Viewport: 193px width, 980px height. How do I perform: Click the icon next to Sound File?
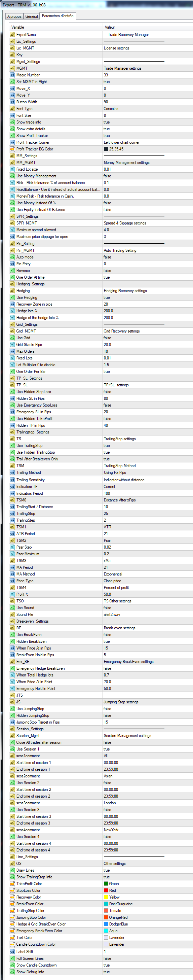[12, 615]
